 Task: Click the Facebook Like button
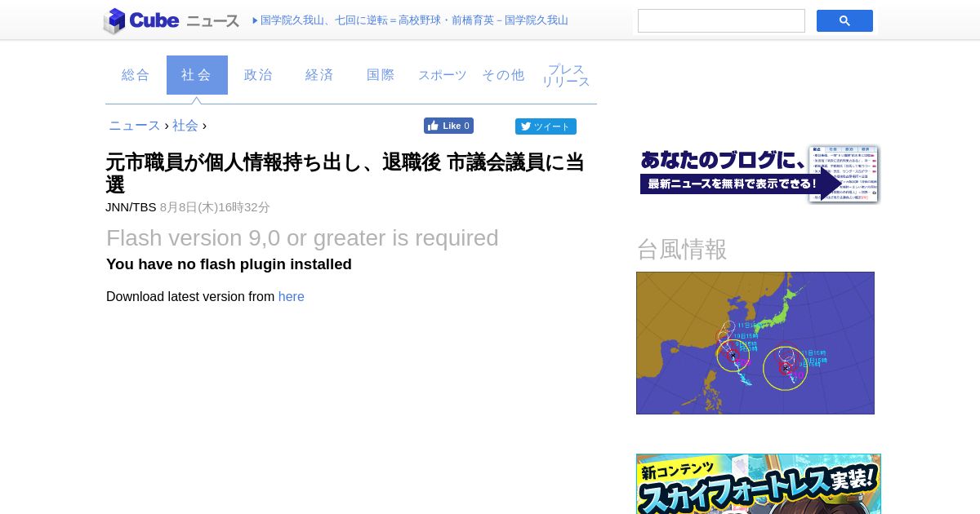click(x=448, y=126)
